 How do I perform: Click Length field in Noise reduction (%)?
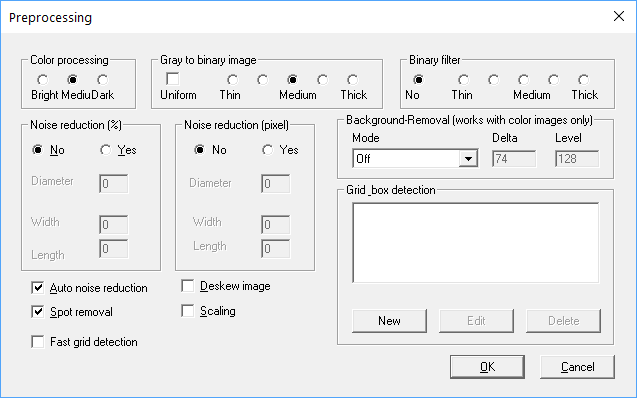pyautogui.click(x=114, y=249)
